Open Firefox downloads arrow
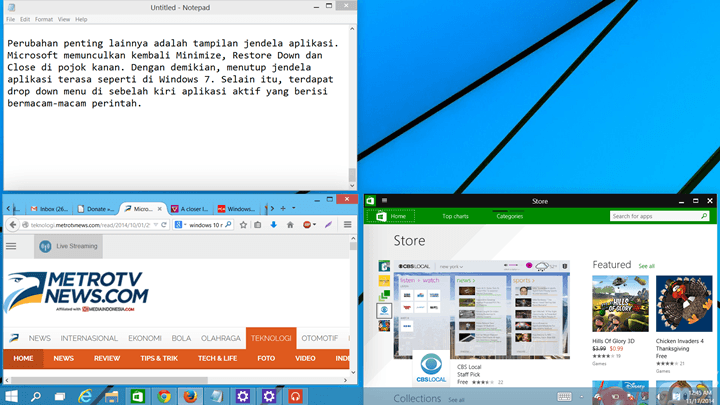The height and width of the screenshot is (405, 720). 273,225
